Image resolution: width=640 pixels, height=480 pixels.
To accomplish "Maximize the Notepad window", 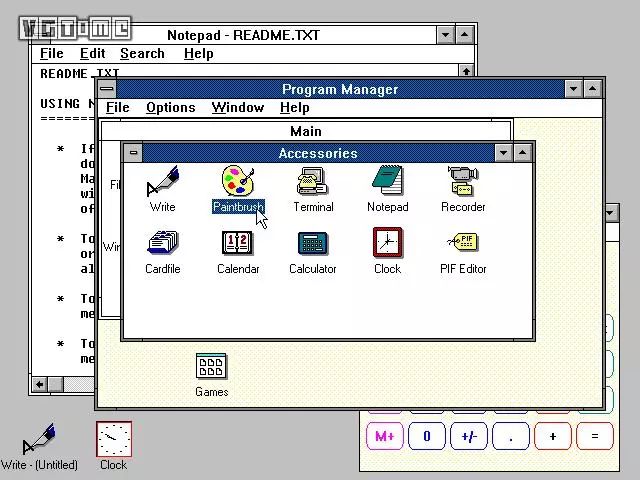I will pos(464,35).
